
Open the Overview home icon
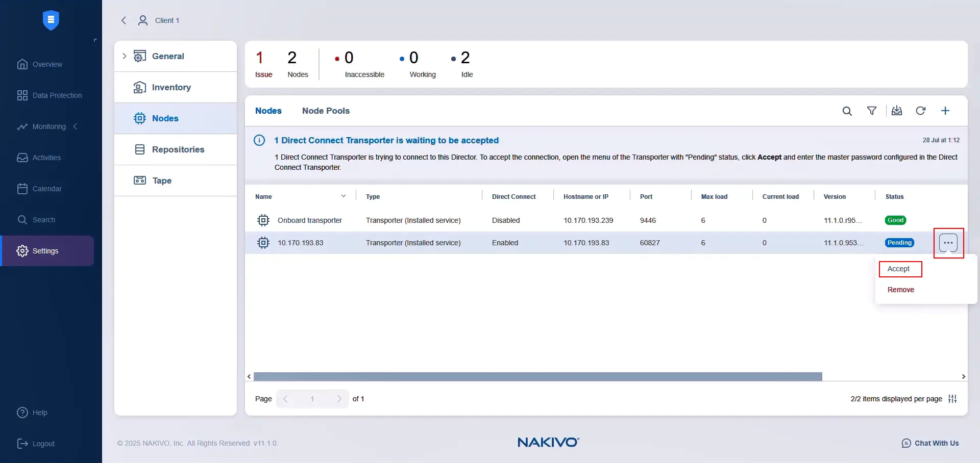coord(22,64)
